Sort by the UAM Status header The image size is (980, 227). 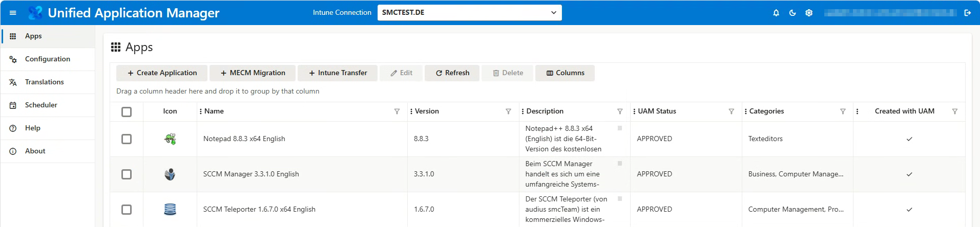(657, 111)
